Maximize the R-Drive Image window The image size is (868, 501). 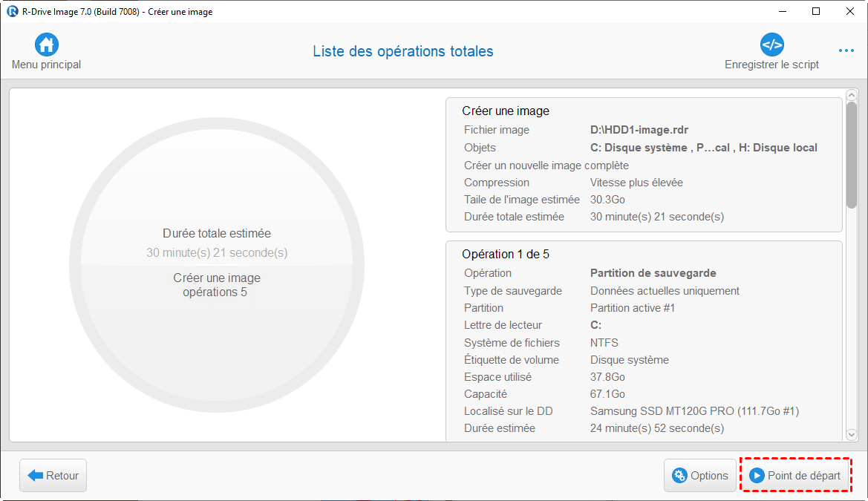(816, 11)
